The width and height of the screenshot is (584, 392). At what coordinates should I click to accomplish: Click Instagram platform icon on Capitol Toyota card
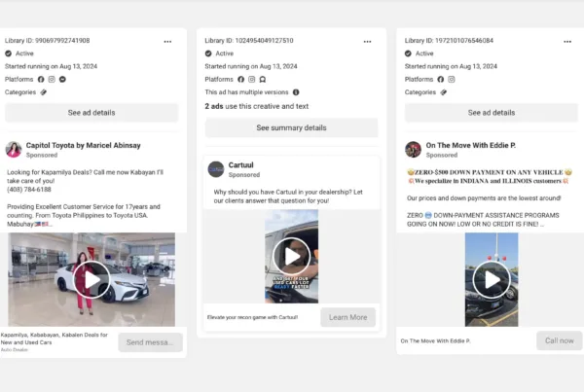pos(52,80)
